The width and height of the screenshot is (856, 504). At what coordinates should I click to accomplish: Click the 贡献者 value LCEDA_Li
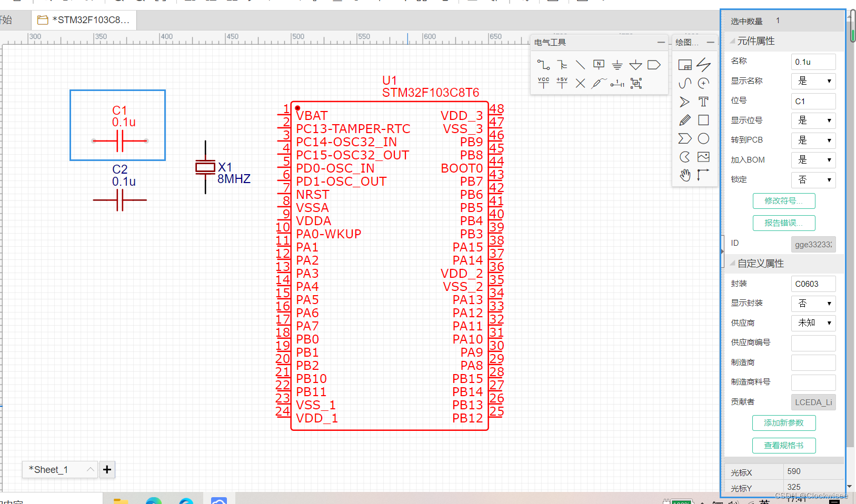coord(813,402)
